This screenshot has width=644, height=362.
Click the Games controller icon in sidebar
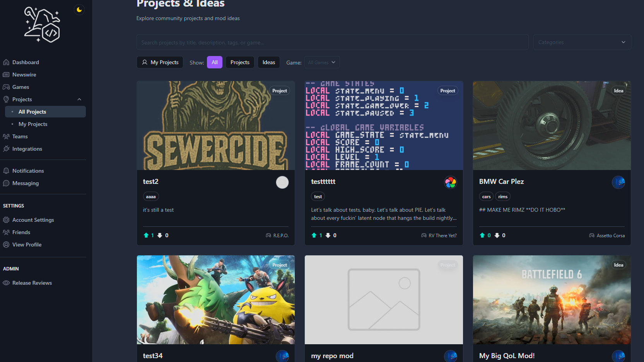pos(6,87)
